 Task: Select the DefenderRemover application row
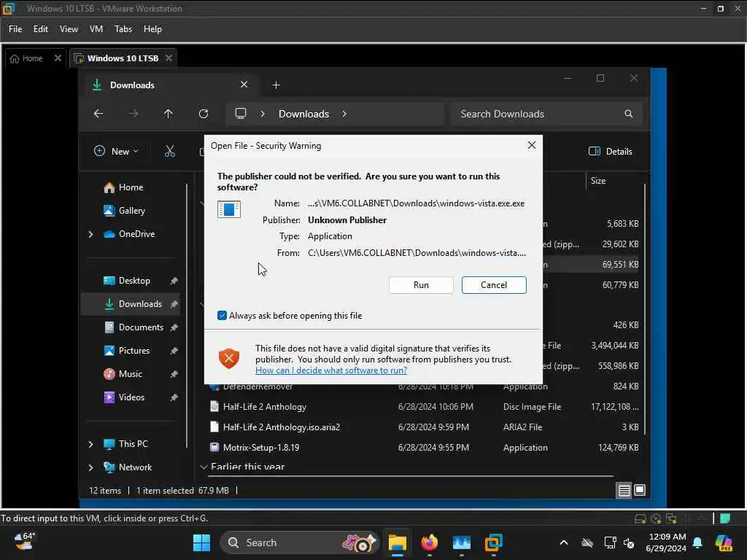[x=422, y=388]
